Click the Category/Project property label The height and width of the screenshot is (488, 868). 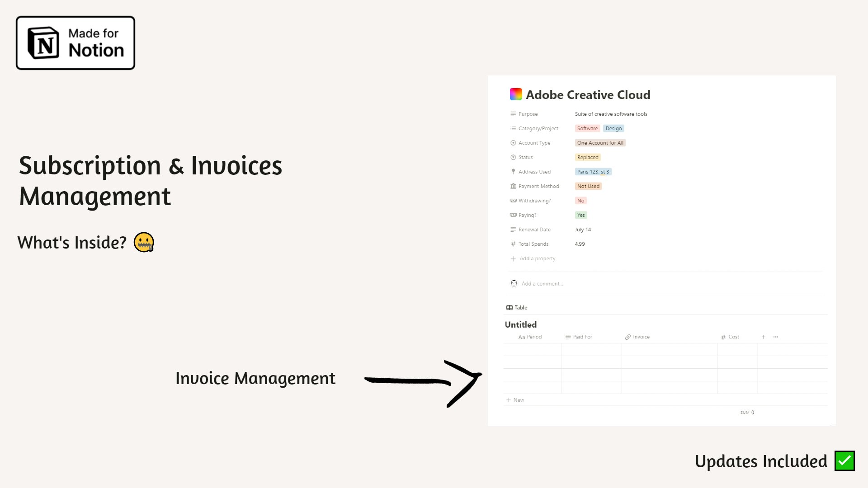pos(538,128)
